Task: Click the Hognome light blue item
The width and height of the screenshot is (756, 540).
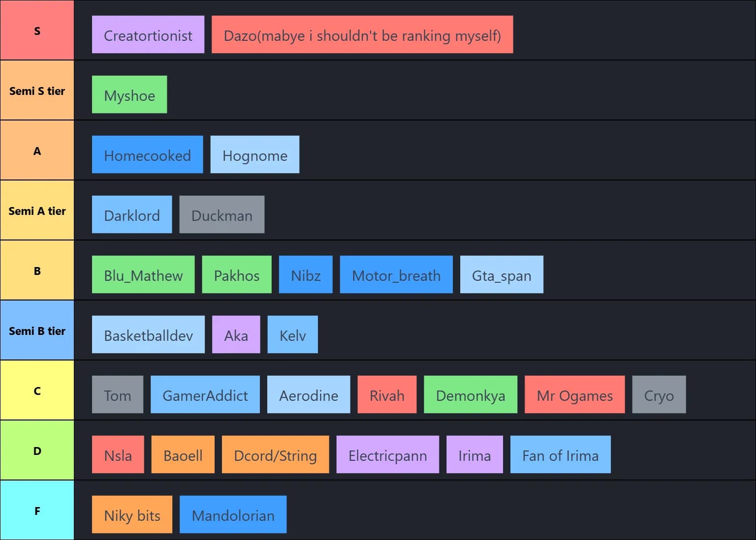Action: tap(254, 155)
